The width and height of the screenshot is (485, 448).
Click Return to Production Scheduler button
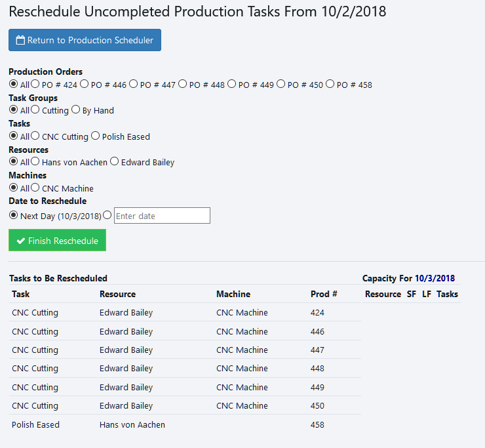tap(85, 40)
